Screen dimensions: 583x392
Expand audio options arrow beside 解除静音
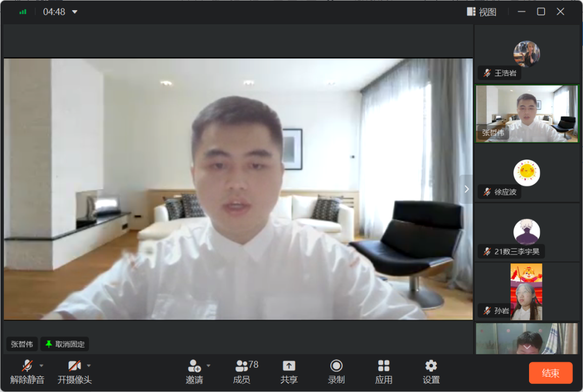pyautogui.click(x=42, y=366)
